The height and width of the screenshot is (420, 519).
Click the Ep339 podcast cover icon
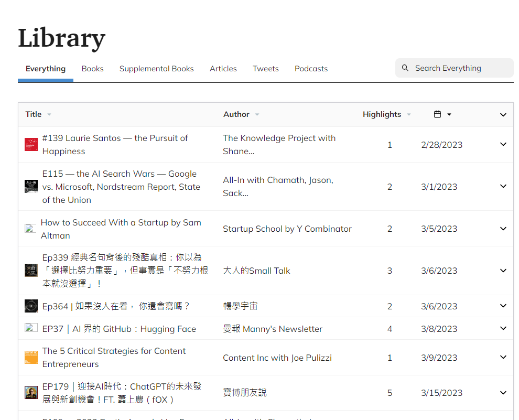coord(31,271)
